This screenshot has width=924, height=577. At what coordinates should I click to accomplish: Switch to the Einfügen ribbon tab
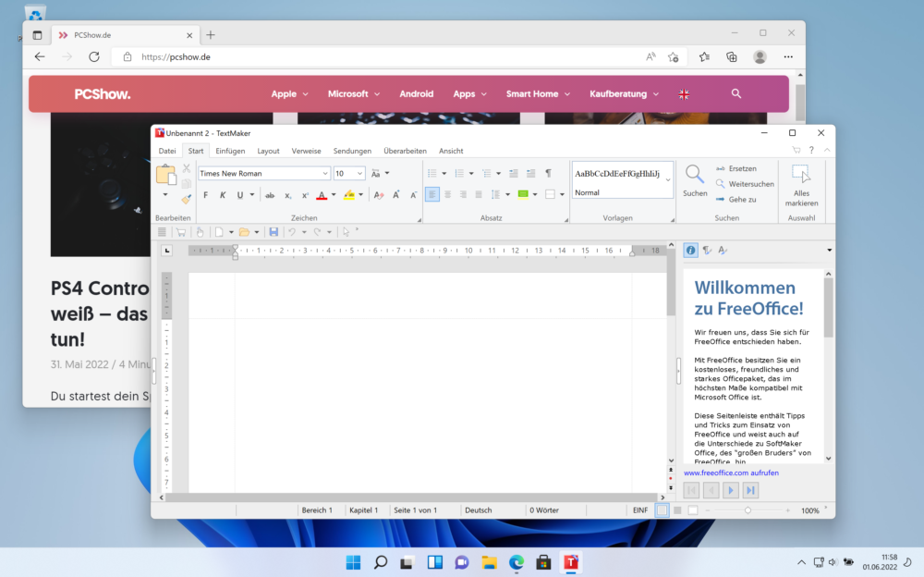pos(230,151)
